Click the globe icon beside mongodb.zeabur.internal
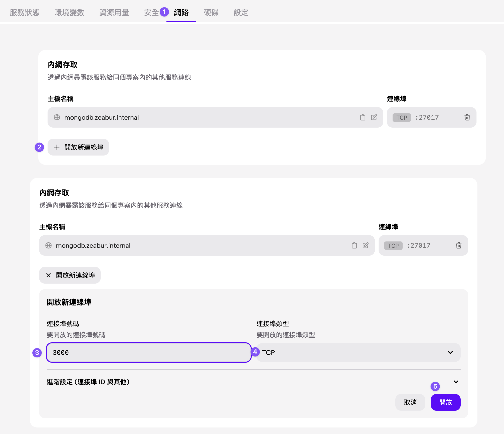 point(57,117)
